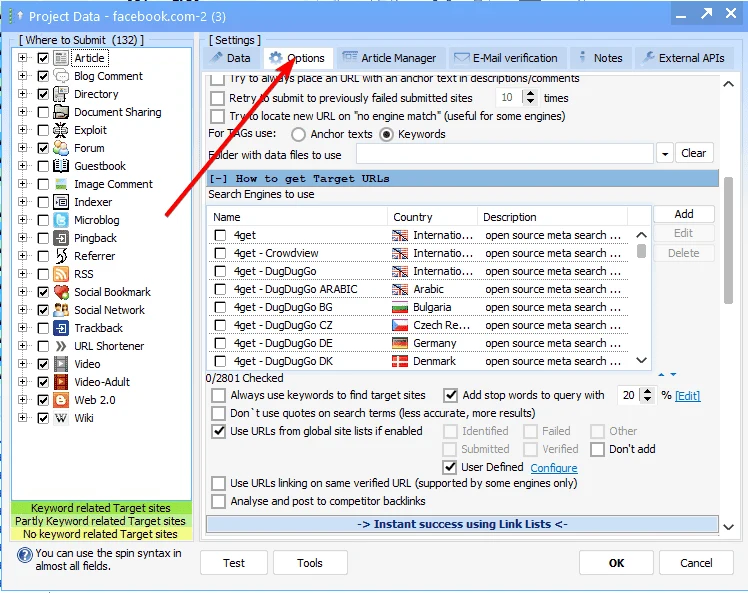Click the Video-Adult film icon
This screenshot has width=748, height=593.
[61, 382]
